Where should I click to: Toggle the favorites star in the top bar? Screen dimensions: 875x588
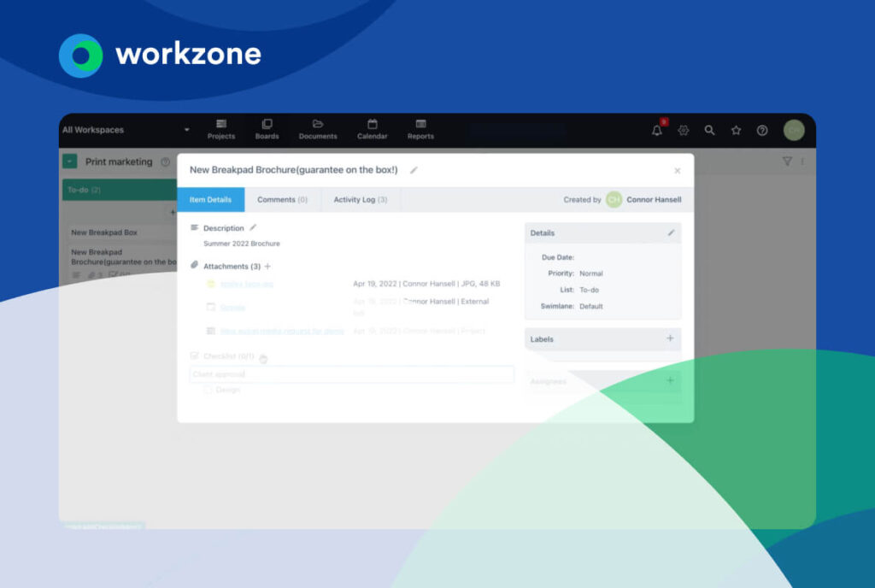pyautogui.click(x=736, y=129)
